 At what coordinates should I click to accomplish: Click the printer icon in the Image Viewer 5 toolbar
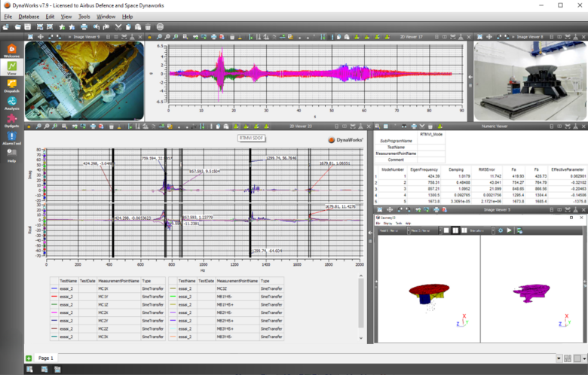(436, 210)
